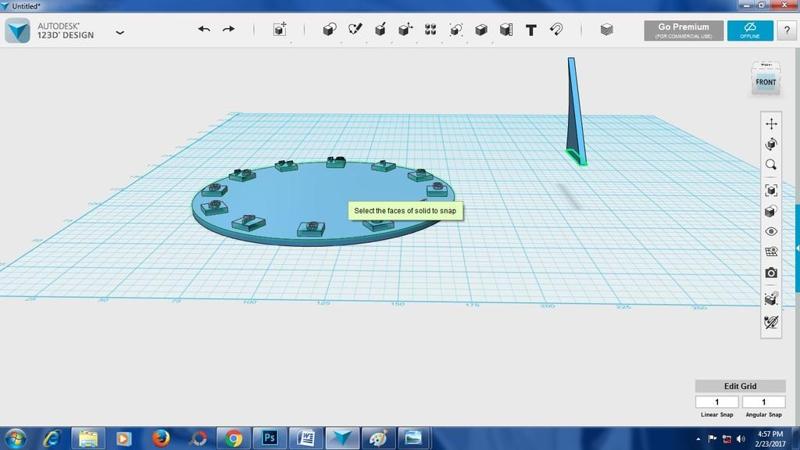The image size is (800, 450).
Task: Open the Material tool
Action: tap(607, 30)
